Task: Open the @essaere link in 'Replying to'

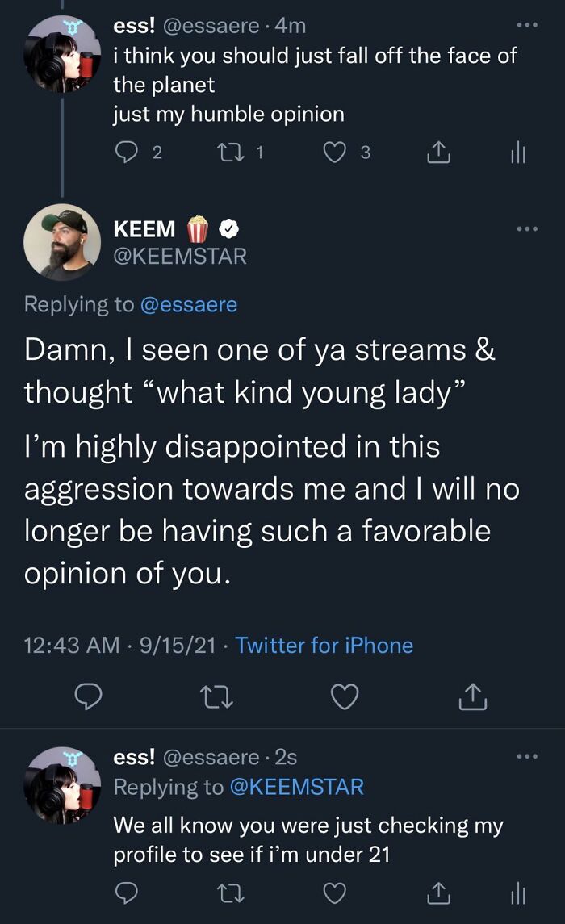Action: tap(189, 304)
